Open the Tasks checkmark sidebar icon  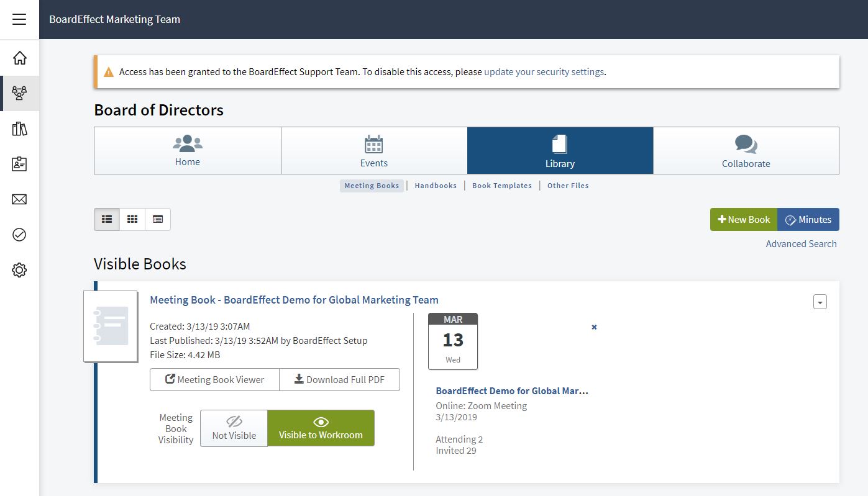pos(19,235)
